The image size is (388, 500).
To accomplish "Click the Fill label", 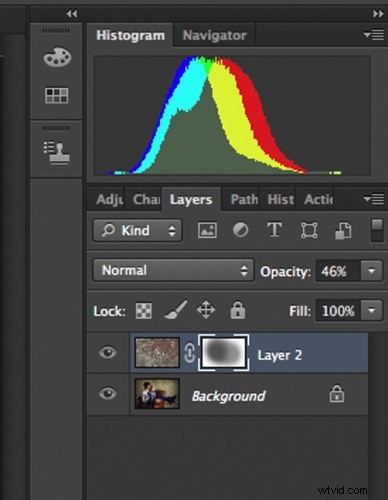I will coord(300,311).
